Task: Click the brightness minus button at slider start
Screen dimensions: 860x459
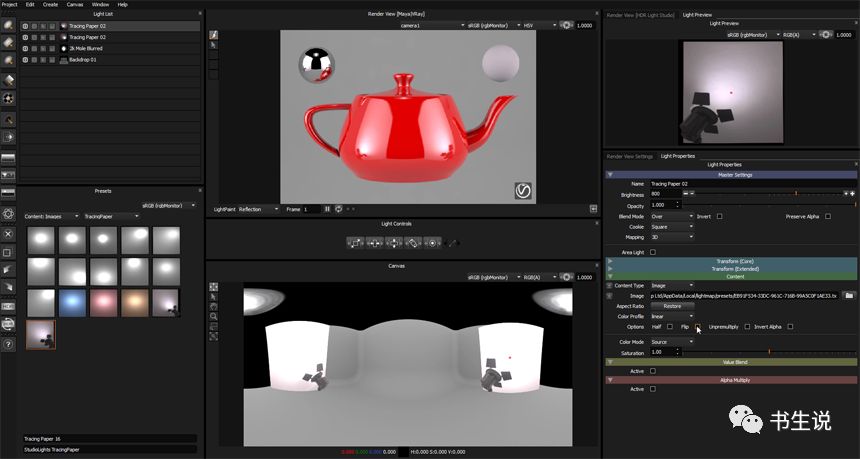Action: [x=686, y=194]
